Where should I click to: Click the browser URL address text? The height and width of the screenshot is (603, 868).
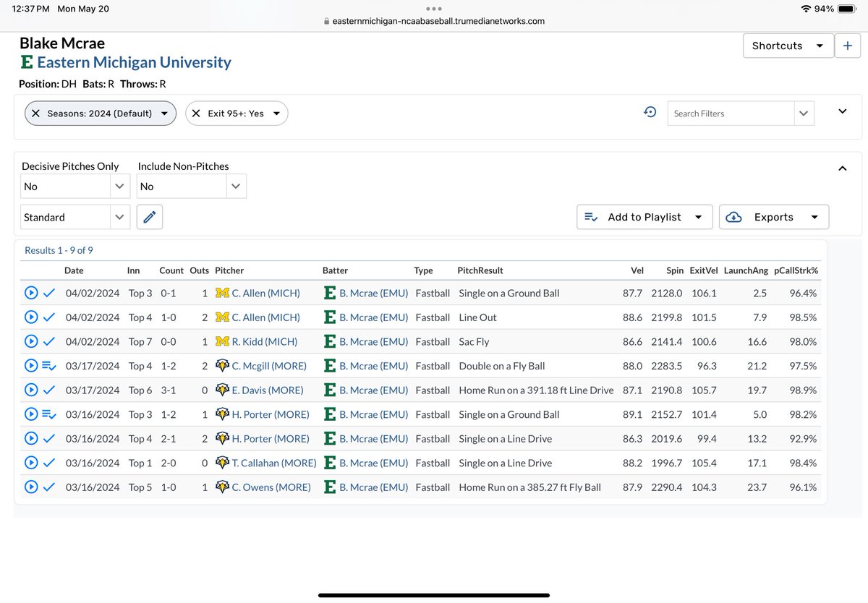coord(438,21)
